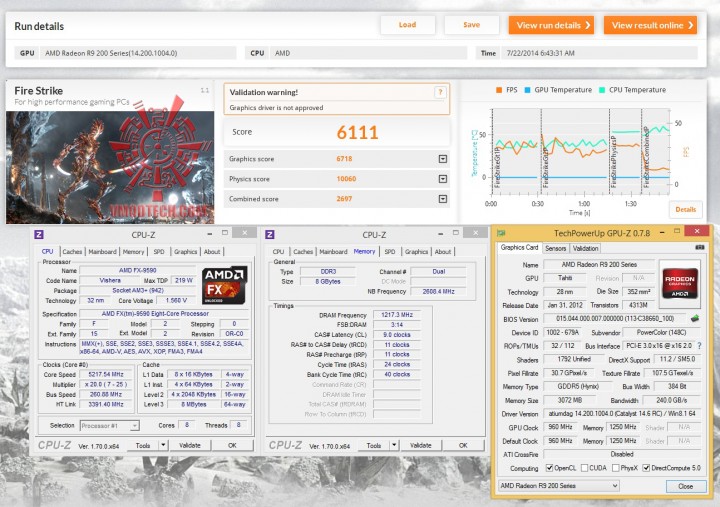Click the validation warning help question mark
Screen dimensions: 720x507
tap(440, 92)
